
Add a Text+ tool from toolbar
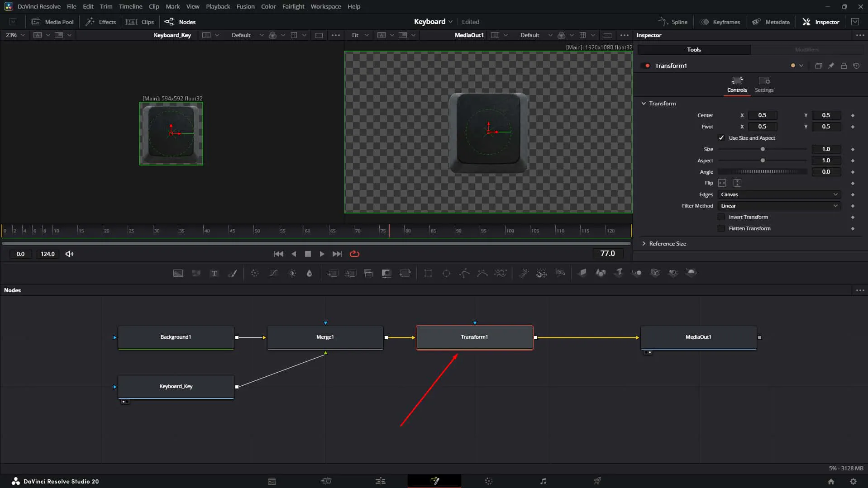pos(214,273)
